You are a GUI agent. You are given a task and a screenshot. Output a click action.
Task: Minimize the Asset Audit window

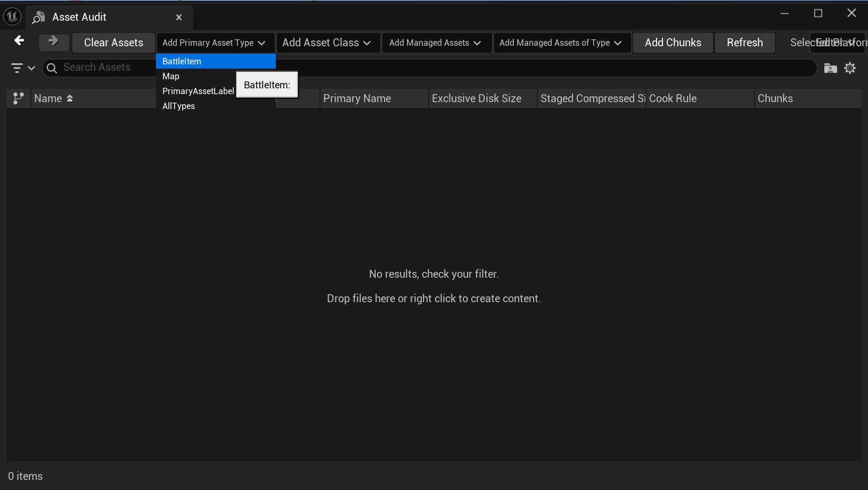[784, 13]
